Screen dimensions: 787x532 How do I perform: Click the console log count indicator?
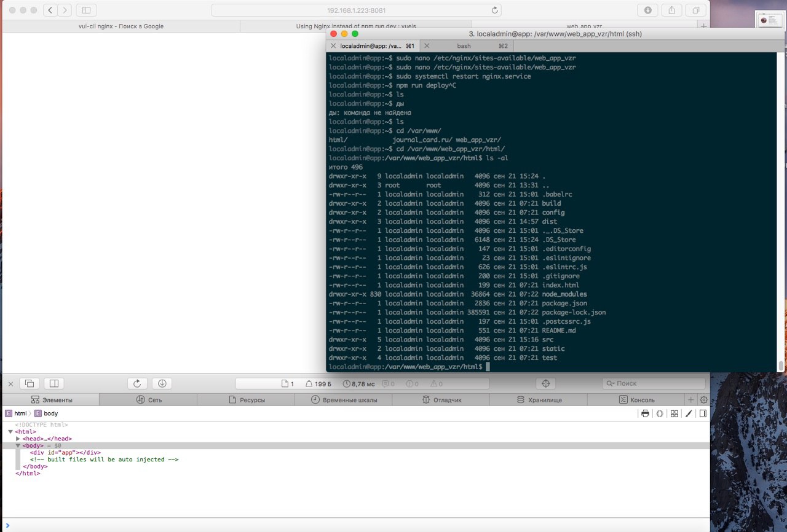(389, 384)
